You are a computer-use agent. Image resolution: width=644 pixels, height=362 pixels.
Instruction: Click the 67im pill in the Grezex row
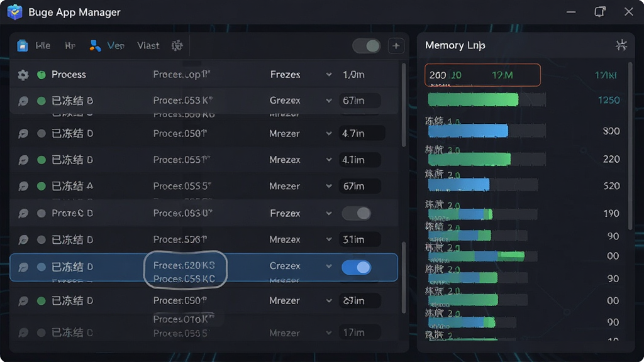coord(360,101)
